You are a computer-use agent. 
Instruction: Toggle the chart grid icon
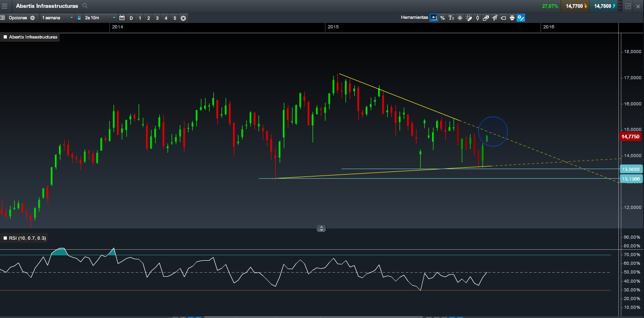(460, 18)
